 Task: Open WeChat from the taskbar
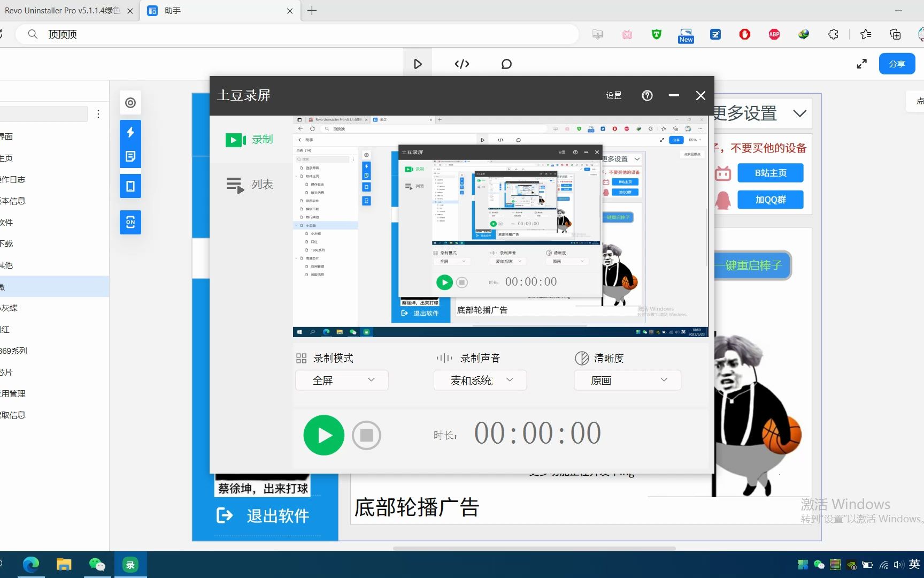97,564
